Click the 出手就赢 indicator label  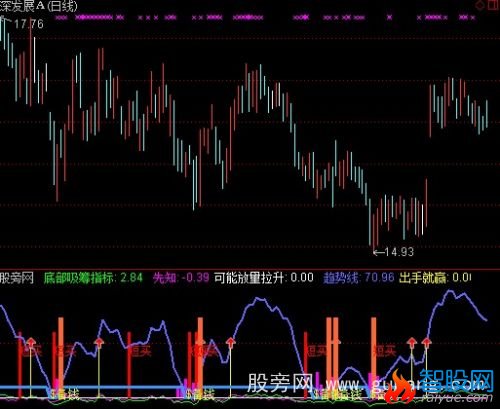coord(435,278)
